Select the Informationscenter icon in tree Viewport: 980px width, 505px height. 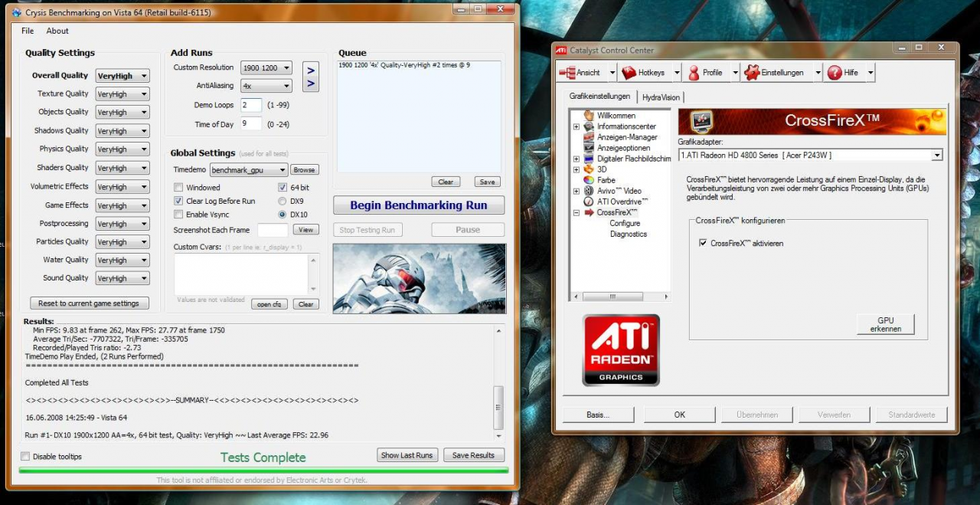(x=589, y=126)
